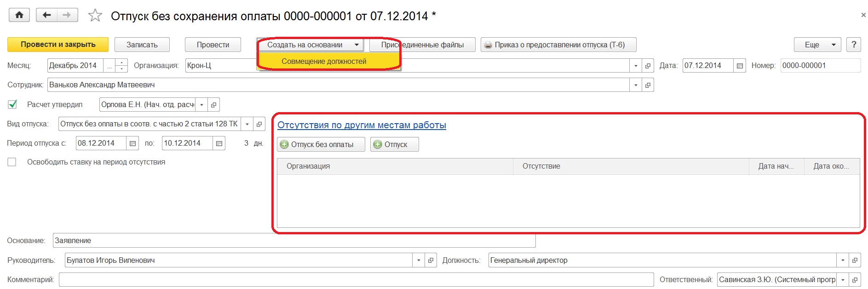Add Отпуск absence button
This screenshot has height=289, width=868.
[x=395, y=144]
